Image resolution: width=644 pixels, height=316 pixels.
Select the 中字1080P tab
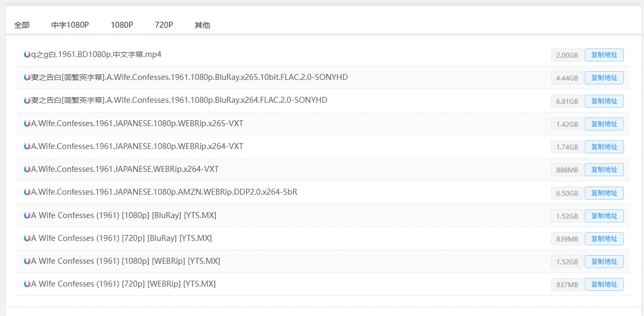(70, 25)
